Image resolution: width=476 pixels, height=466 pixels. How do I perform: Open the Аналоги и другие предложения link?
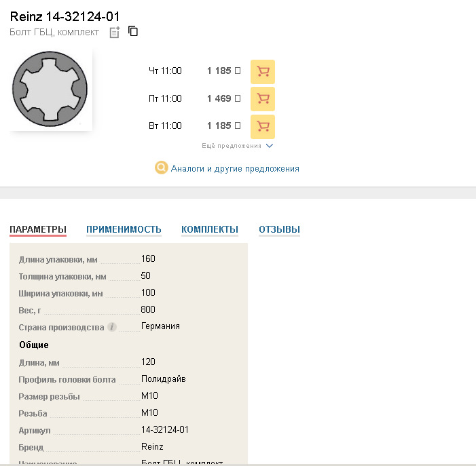point(235,168)
